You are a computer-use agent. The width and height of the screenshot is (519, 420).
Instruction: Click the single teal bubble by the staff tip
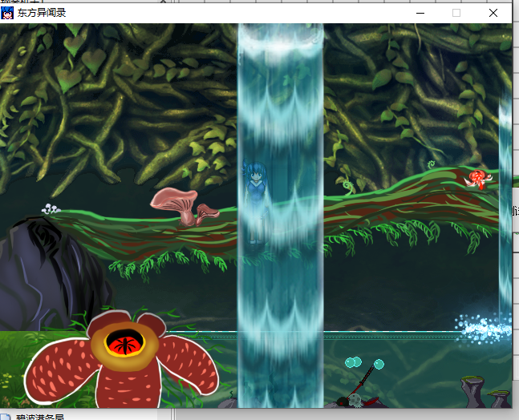(x=379, y=364)
